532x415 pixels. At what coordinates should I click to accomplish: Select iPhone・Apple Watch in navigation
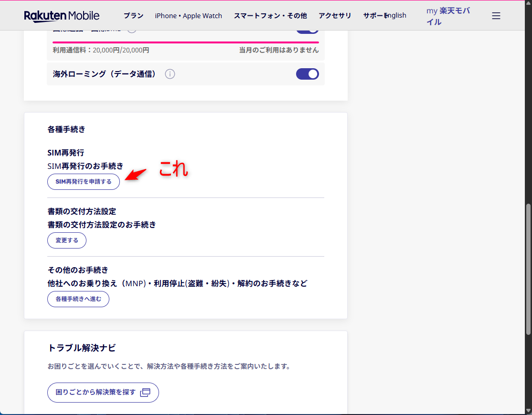pyautogui.click(x=188, y=16)
